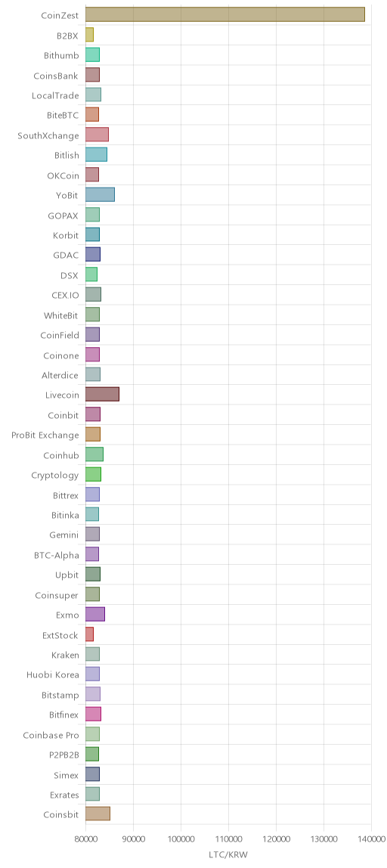Click the CoinZest bar
Viewport: 387px width, 868px height.
pos(224,14)
